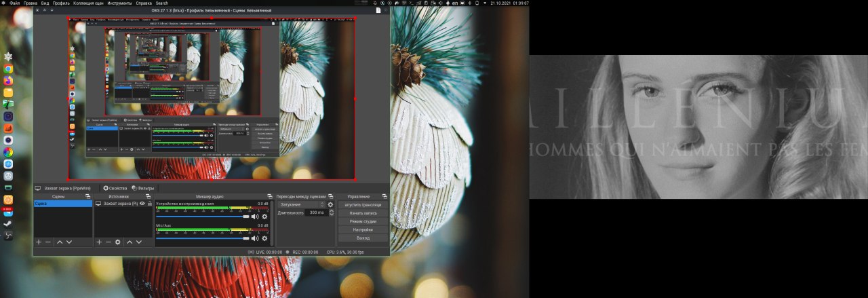
Task: Open the Файл menu
Action: [x=14, y=3]
